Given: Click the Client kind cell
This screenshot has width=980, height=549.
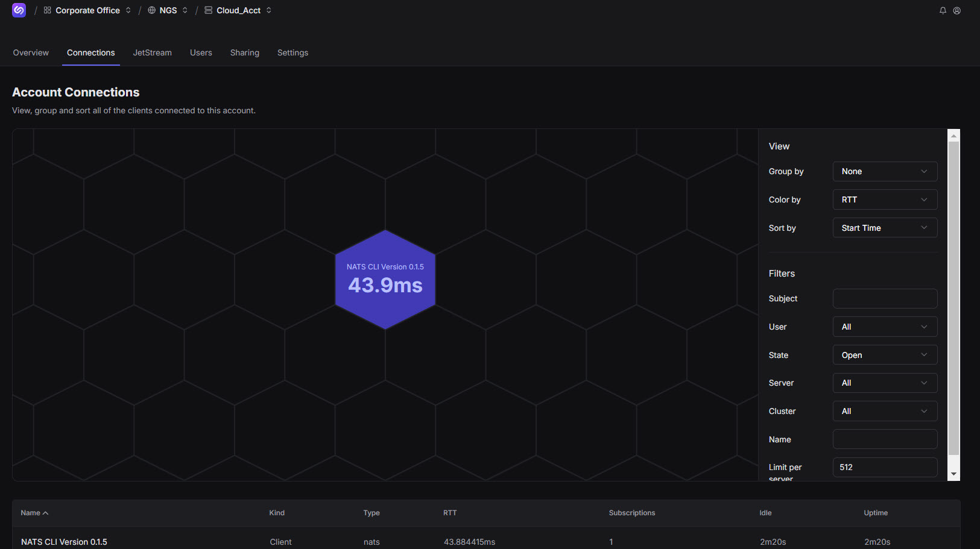Looking at the screenshot, I should (280, 542).
